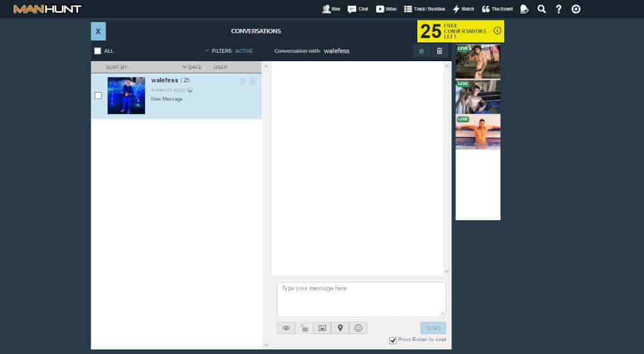
Task: Select the walefess conversation checkbox
Action: 98,96
